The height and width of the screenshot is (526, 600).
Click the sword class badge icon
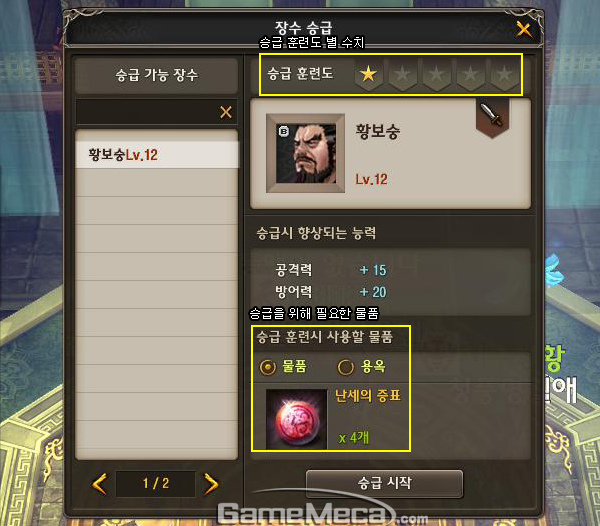492,116
